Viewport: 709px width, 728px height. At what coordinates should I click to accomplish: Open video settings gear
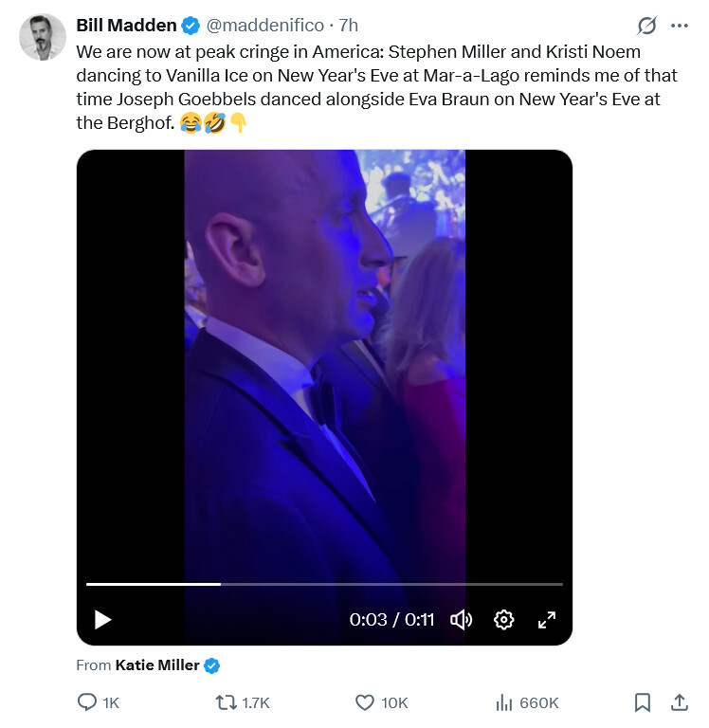pos(504,620)
